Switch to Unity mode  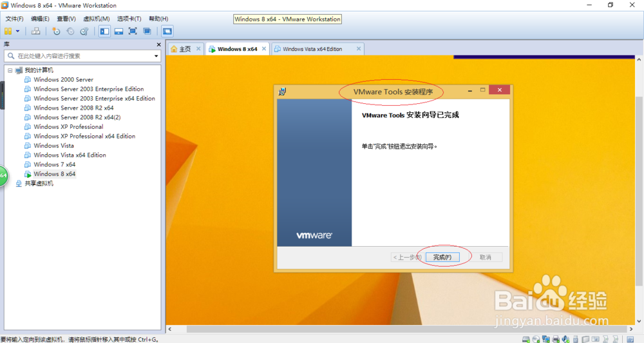pos(147,31)
